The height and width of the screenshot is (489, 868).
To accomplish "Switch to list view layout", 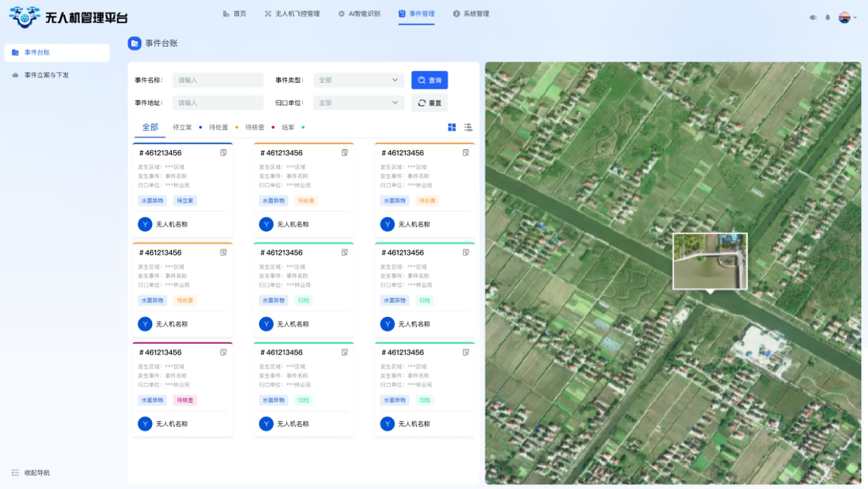I will [468, 127].
